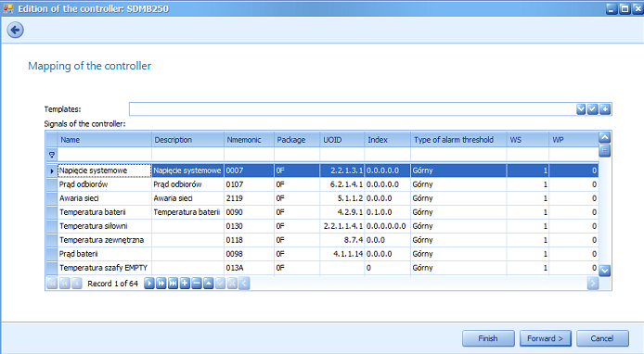Maximize the Edition of the controller window
The height and width of the screenshot is (354, 644).
pyautogui.click(x=625, y=8)
